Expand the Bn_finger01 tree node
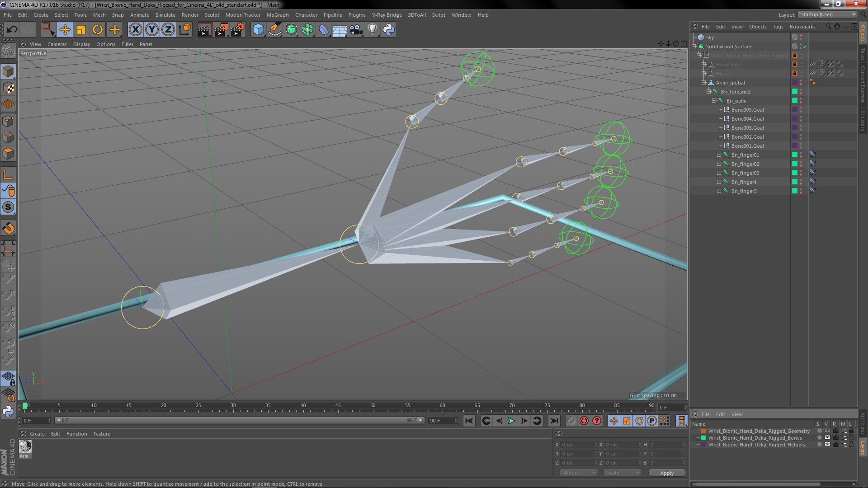The height and width of the screenshot is (488, 868). tap(719, 155)
